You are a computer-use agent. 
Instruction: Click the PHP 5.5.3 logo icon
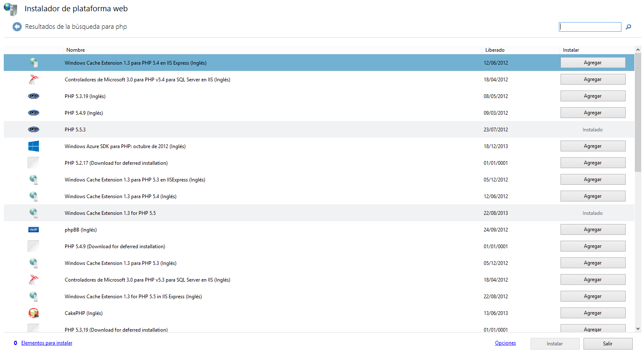[x=33, y=129]
